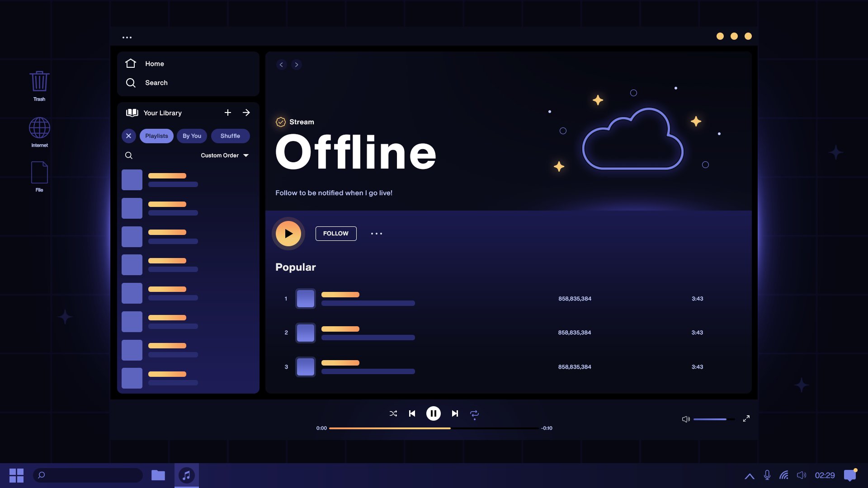Viewport: 868px width, 488px height.
Task: Select the By You filter chip
Action: coord(192,136)
